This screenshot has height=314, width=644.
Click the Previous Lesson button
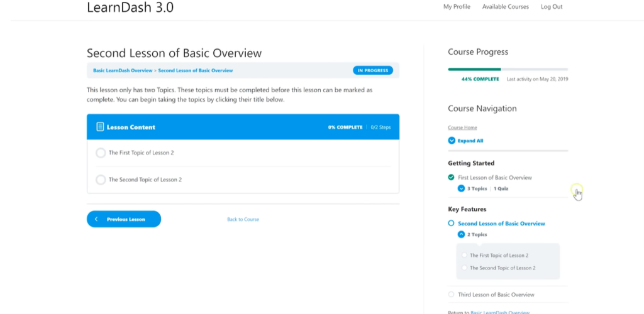pos(124,219)
